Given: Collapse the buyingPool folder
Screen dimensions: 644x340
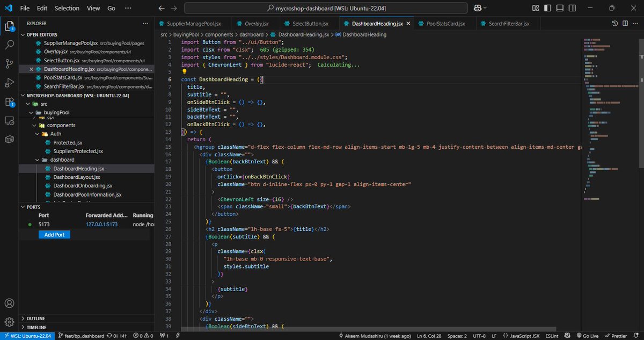Looking at the screenshot, I should [x=86, y=112].
